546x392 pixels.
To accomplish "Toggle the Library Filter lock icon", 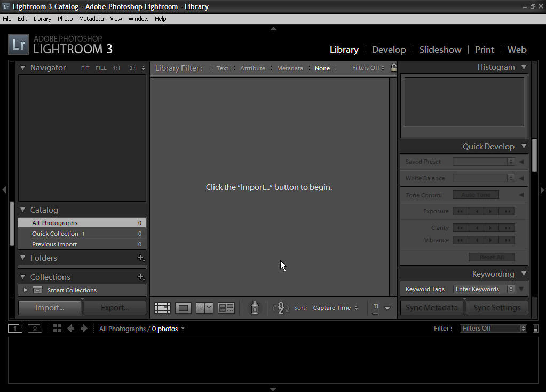I will pyautogui.click(x=393, y=68).
